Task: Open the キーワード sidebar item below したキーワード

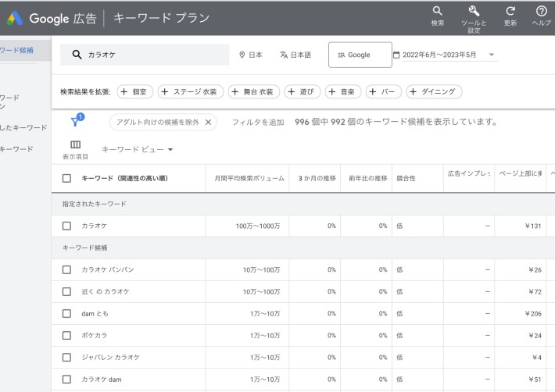Action: coord(16,149)
